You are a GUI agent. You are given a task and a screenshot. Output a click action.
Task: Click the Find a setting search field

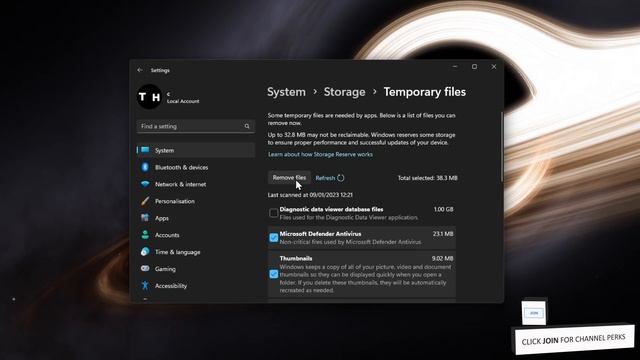196,126
